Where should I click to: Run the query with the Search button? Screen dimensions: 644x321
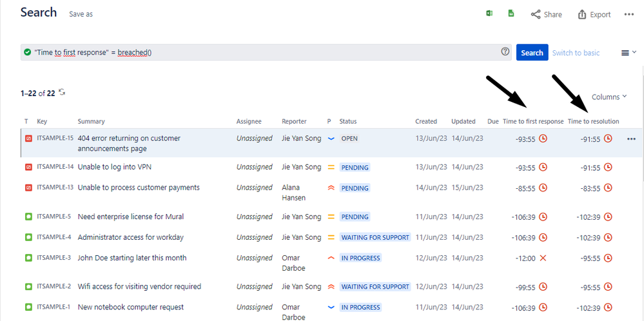532,53
